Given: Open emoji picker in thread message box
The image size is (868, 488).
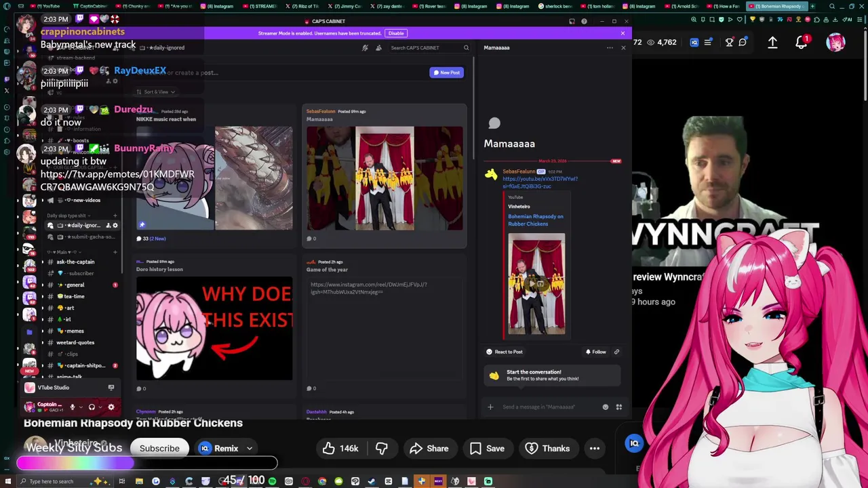Looking at the screenshot, I should (x=606, y=407).
